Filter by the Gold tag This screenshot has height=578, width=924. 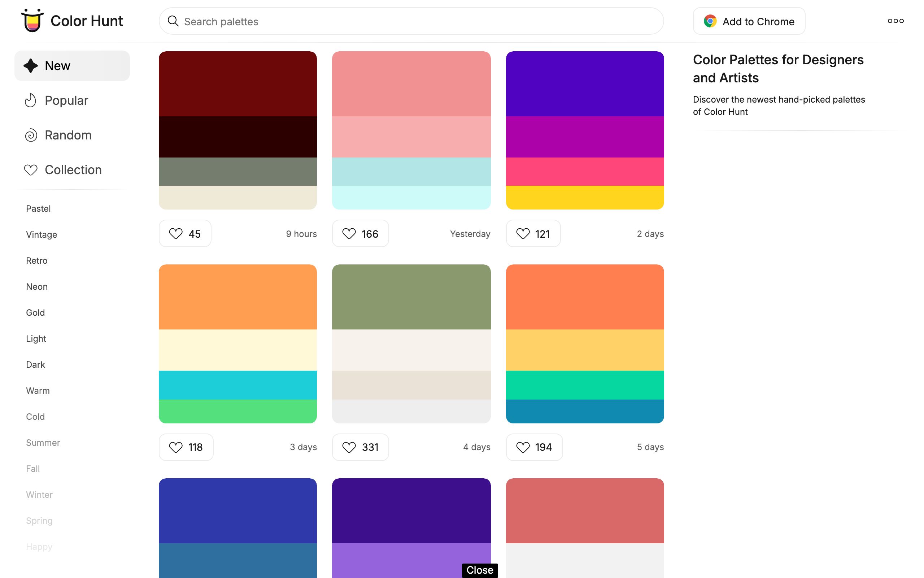(x=35, y=313)
